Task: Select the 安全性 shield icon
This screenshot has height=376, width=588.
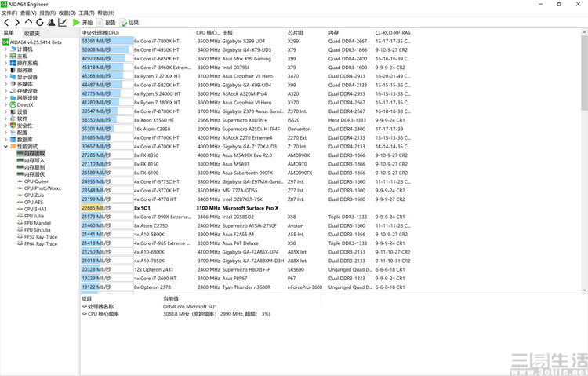Action: pyautogui.click(x=13, y=126)
